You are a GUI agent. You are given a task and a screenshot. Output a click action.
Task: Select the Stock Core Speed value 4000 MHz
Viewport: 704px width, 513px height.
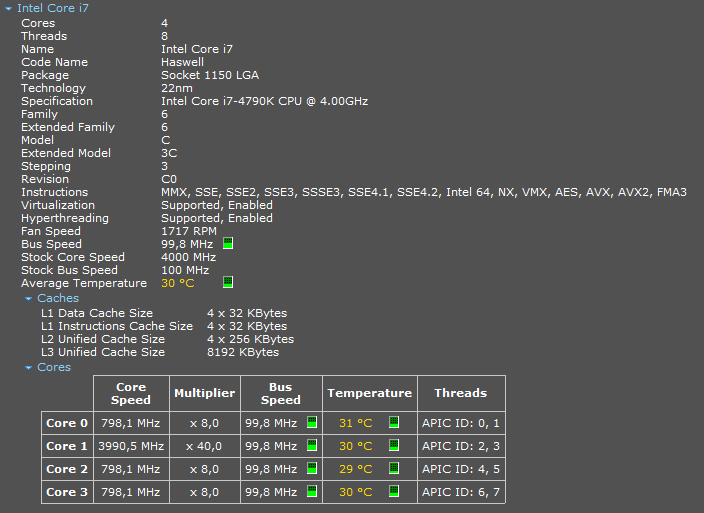[x=189, y=258]
